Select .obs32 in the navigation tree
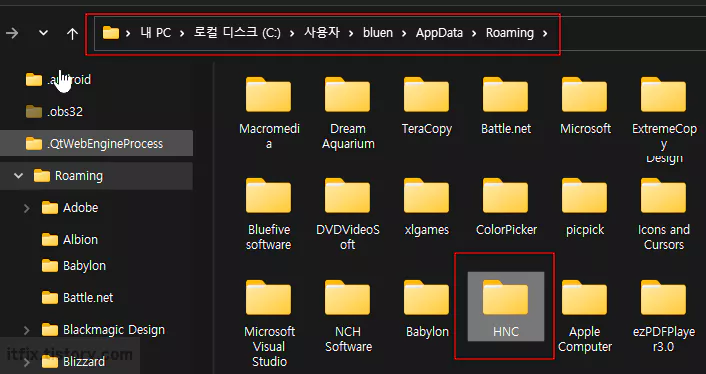Image resolution: width=706 pixels, height=374 pixels. (54, 112)
